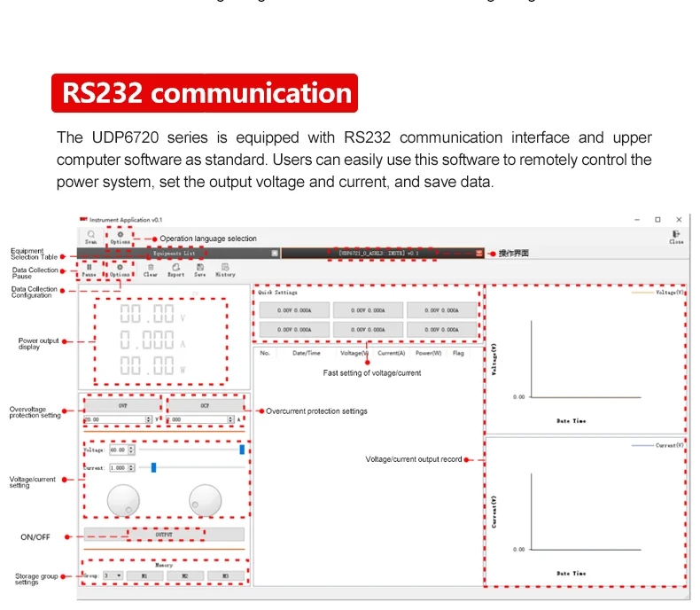Click the power readout 00.00 W display
The height and width of the screenshot is (610, 700).
tap(152, 365)
